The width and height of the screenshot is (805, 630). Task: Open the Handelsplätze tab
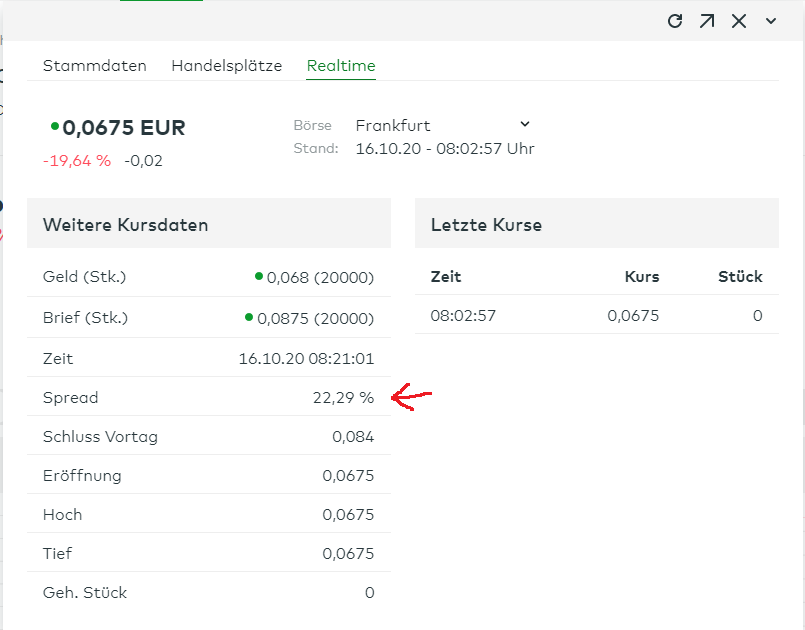pos(227,65)
